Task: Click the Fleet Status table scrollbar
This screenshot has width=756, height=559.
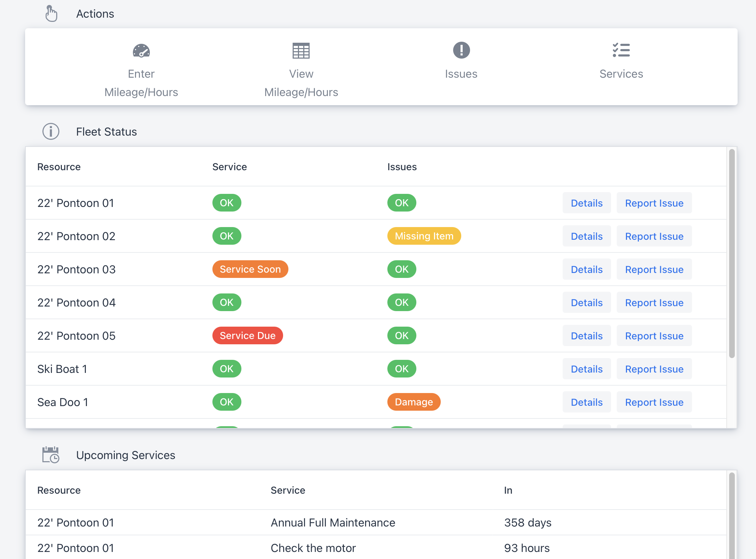Action: 732,254
